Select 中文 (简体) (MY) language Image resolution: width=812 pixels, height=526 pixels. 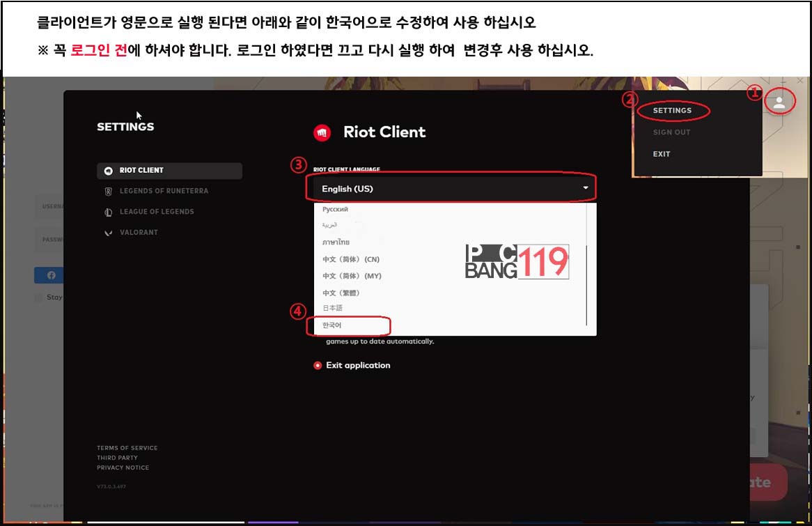(x=352, y=276)
